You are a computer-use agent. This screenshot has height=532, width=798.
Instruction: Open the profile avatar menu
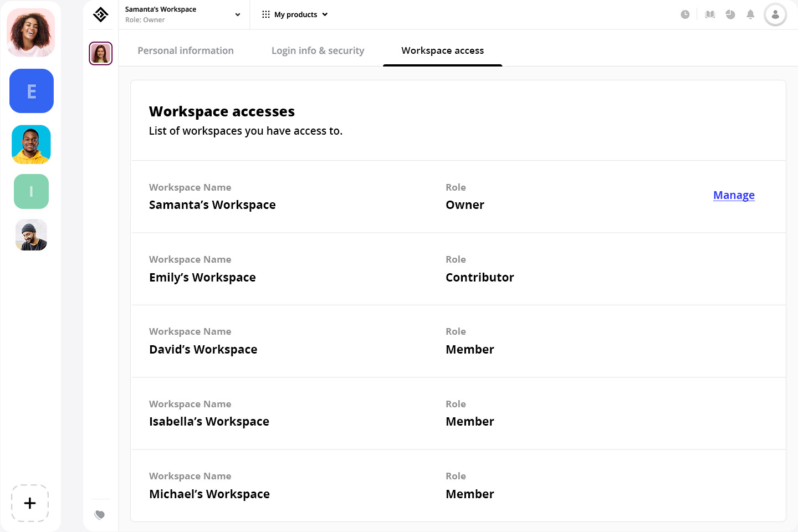pyautogui.click(x=775, y=14)
